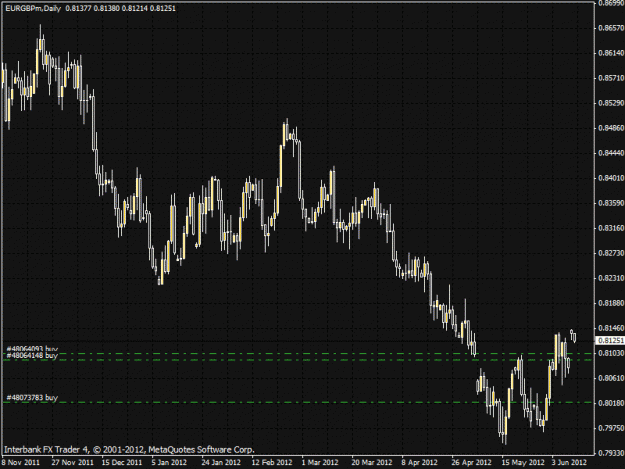The image size is (625, 469).
Task: Click the 20 Mar 2012 date label
Action: click(x=372, y=463)
